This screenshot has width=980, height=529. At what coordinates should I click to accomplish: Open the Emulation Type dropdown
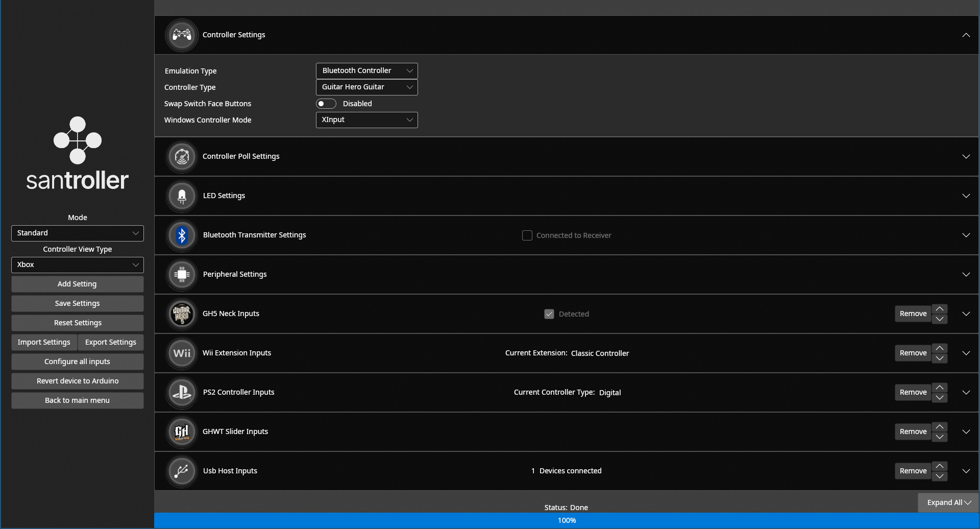(367, 71)
